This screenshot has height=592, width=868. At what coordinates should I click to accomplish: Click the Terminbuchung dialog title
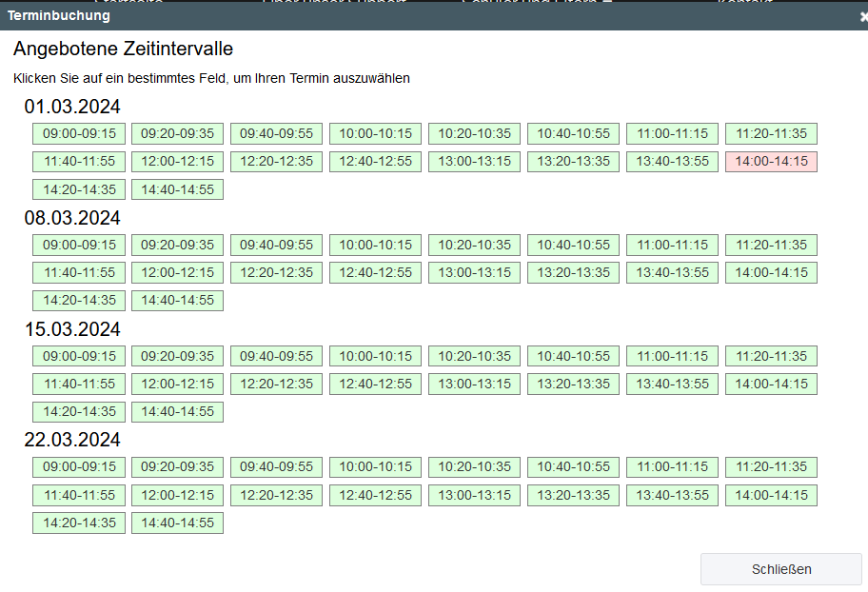(59, 15)
